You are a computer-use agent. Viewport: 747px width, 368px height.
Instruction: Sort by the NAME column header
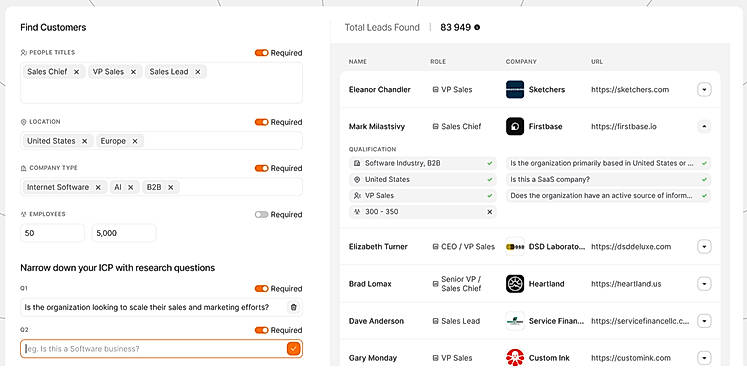(358, 62)
